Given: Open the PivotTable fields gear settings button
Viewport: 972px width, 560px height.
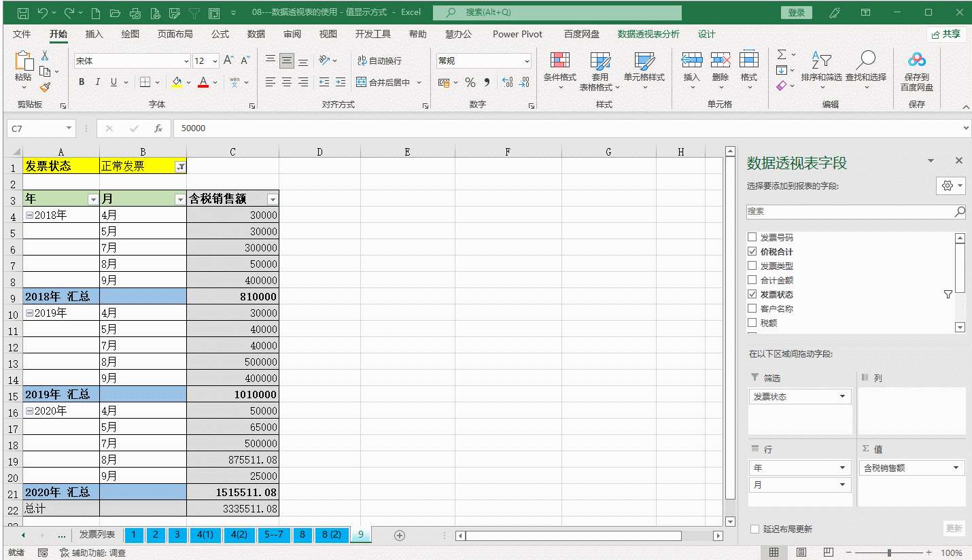Looking at the screenshot, I should [x=950, y=186].
